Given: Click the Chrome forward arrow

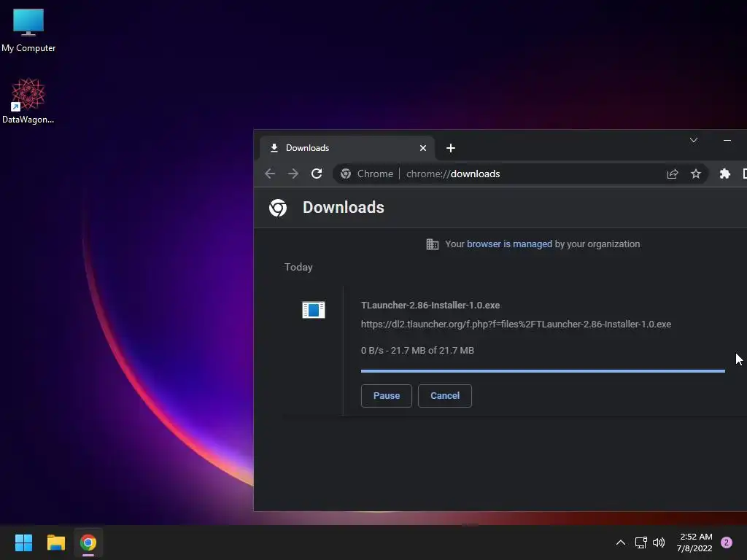Looking at the screenshot, I should tap(293, 174).
